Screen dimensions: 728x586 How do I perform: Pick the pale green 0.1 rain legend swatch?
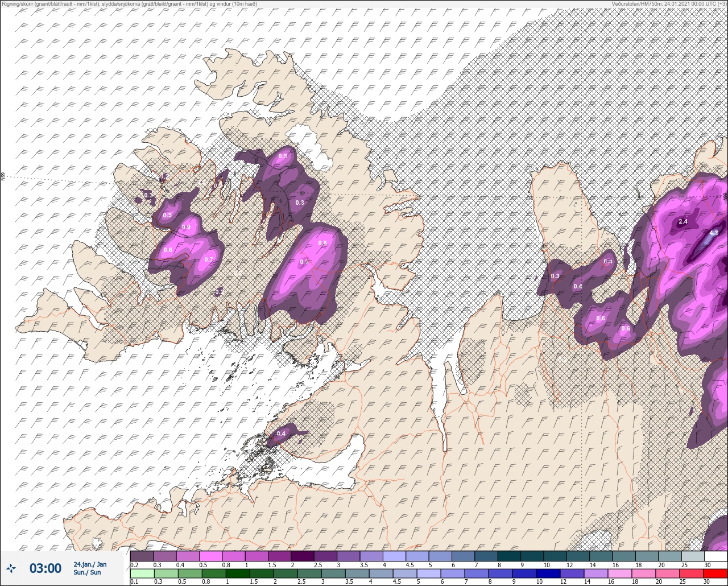142,573
